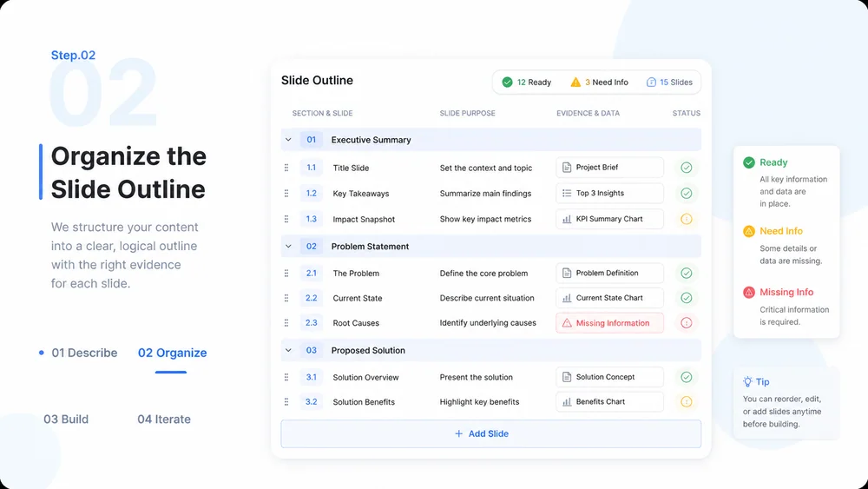Click 'Set the context and topic' purpose
The width and height of the screenshot is (868, 489).
click(486, 168)
